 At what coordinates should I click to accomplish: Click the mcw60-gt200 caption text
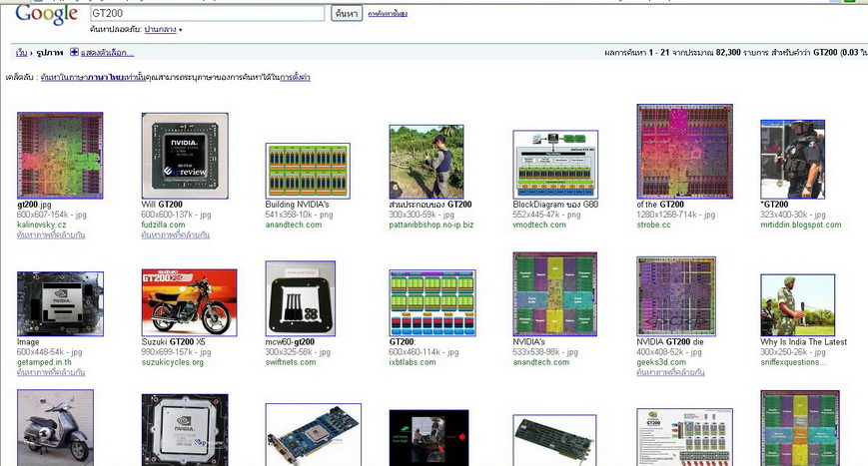[290, 342]
